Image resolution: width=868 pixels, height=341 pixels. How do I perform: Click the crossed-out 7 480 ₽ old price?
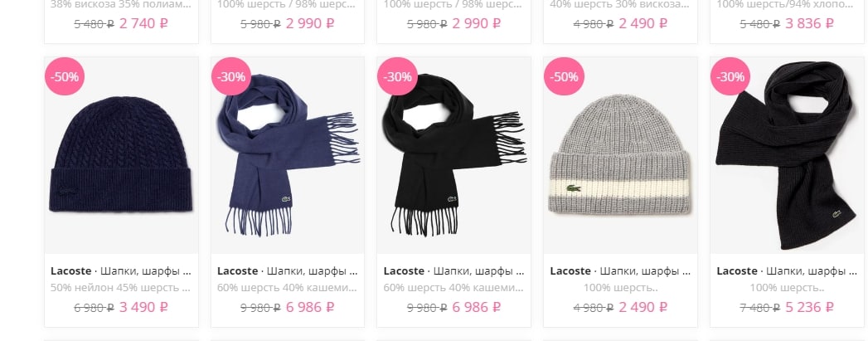point(759,307)
